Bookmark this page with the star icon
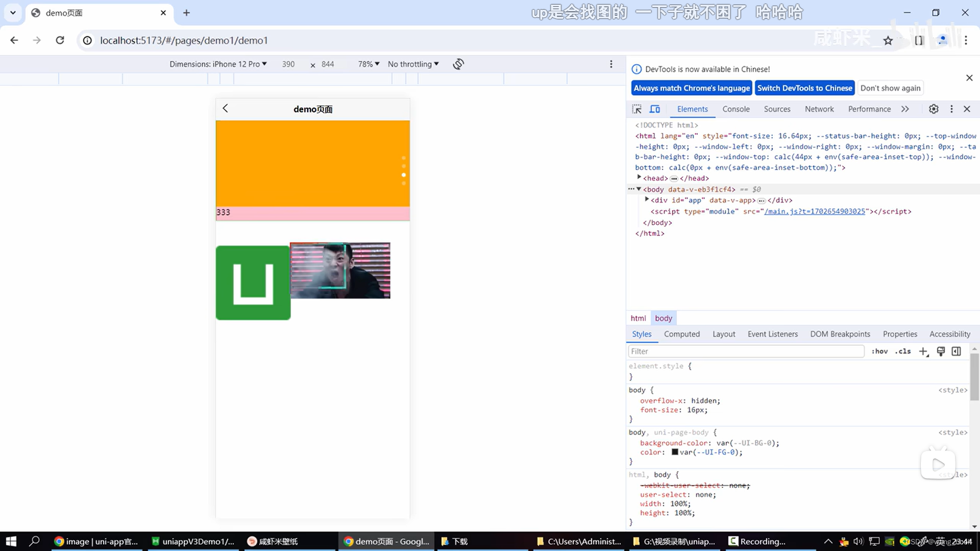The width and height of the screenshot is (980, 551). click(x=888, y=40)
